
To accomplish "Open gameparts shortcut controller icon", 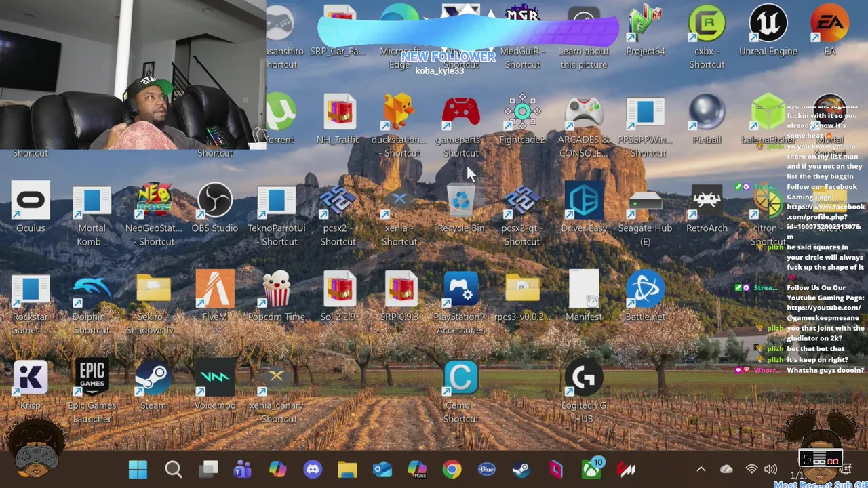I will tap(461, 112).
